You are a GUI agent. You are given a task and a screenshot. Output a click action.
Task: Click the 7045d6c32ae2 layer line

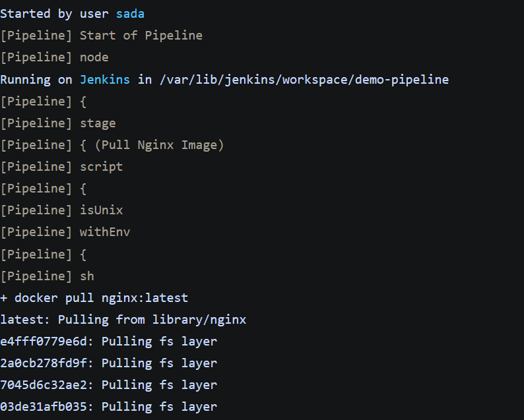pyautogui.click(x=109, y=385)
